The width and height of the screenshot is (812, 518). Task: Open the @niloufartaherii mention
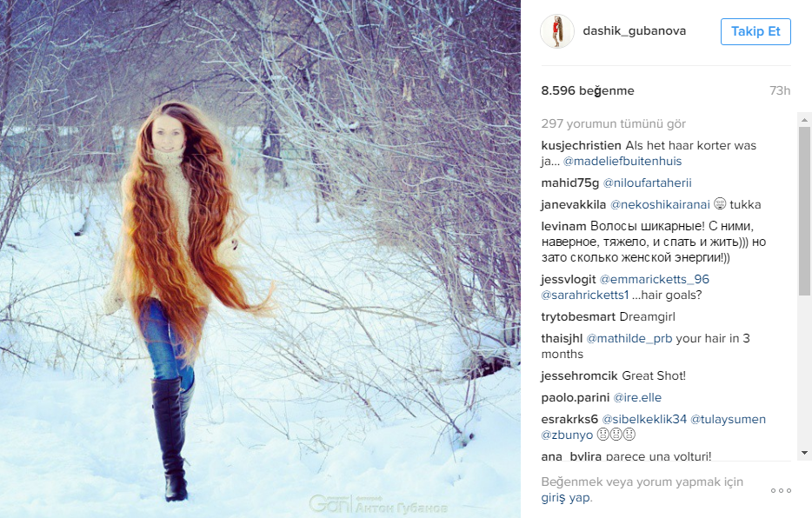[648, 183]
